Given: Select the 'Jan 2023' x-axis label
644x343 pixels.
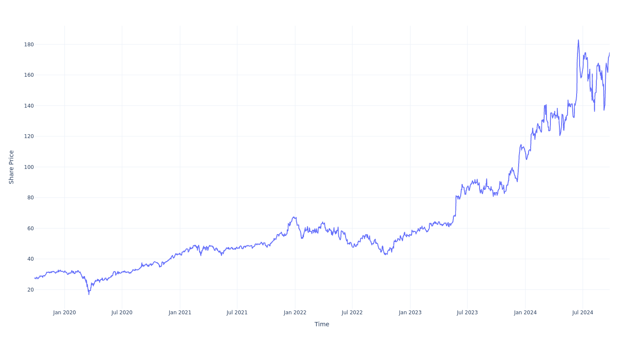Looking at the screenshot, I should point(410,313).
